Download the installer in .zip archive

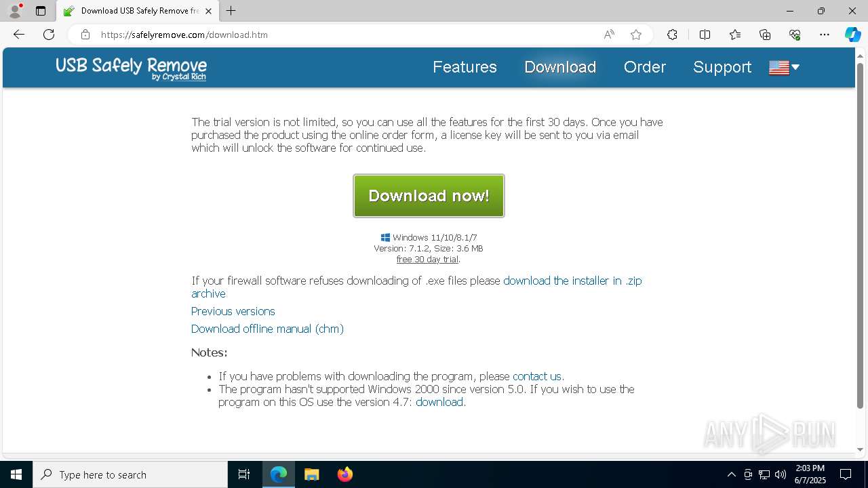pos(416,287)
